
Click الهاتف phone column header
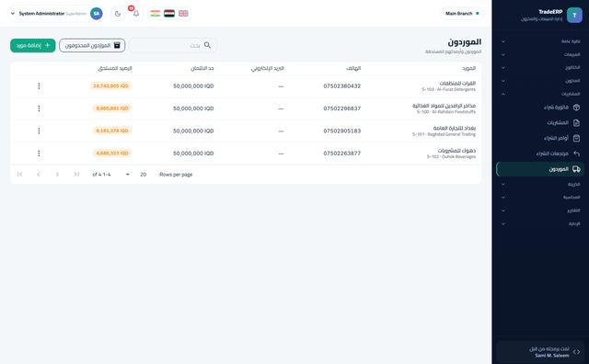(x=353, y=68)
